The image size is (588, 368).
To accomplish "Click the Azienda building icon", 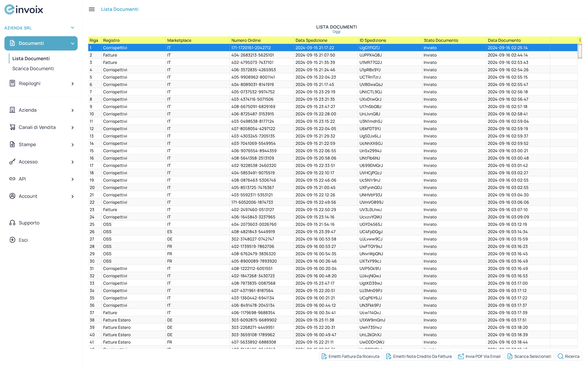I will coord(12,110).
